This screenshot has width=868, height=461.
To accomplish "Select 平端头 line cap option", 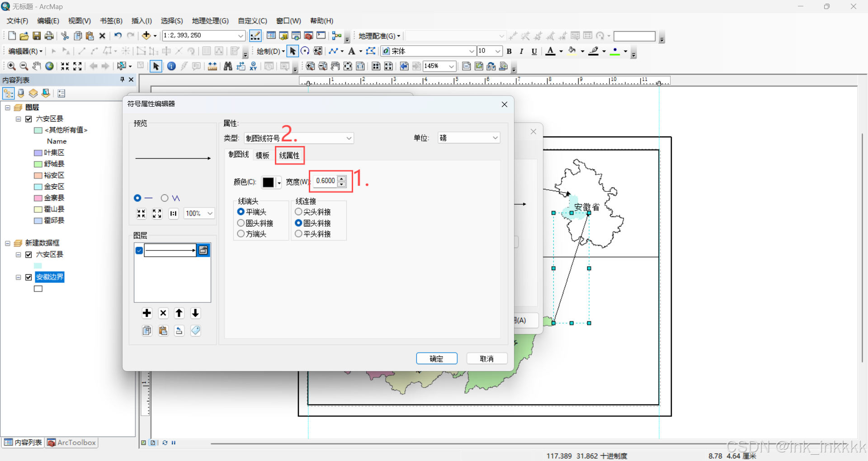I will click(x=241, y=212).
